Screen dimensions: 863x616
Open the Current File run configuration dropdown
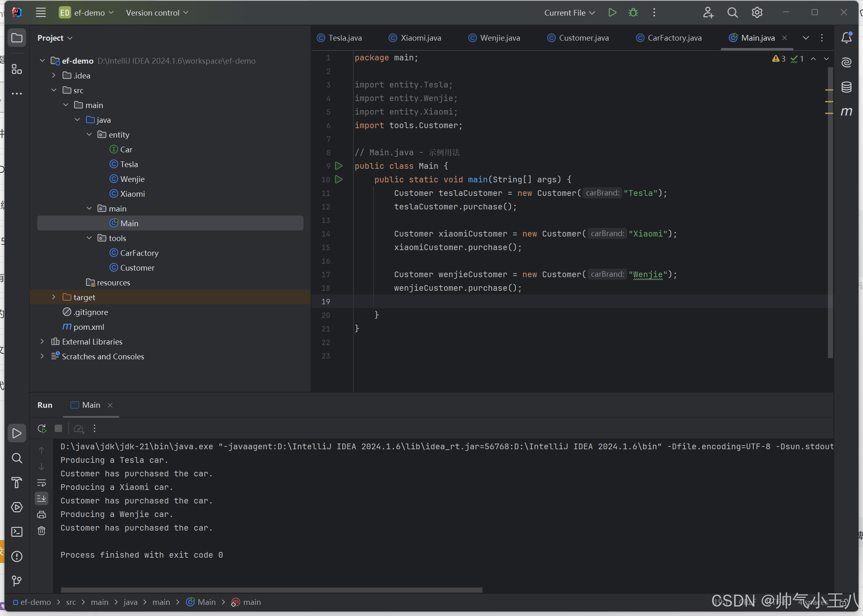pos(570,13)
